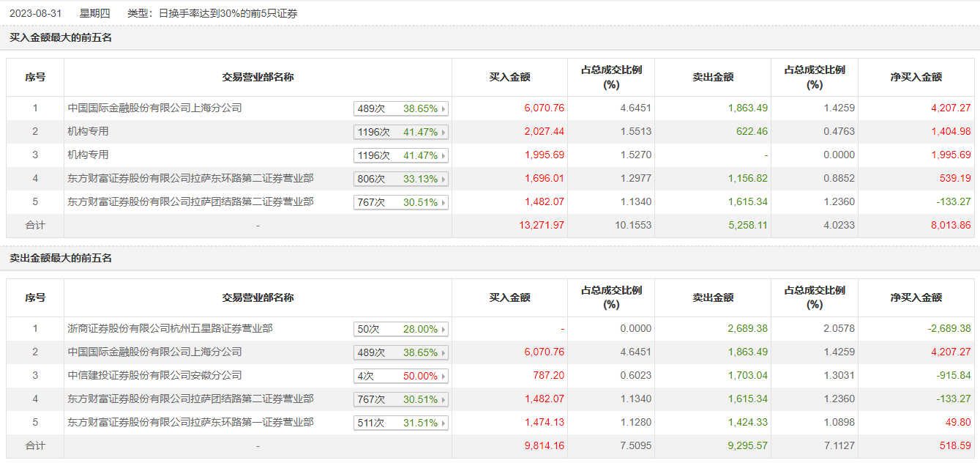This screenshot has width=980, height=463.
Task: Click the 买入金额最大的前五名 section heading
Action: coord(61,37)
